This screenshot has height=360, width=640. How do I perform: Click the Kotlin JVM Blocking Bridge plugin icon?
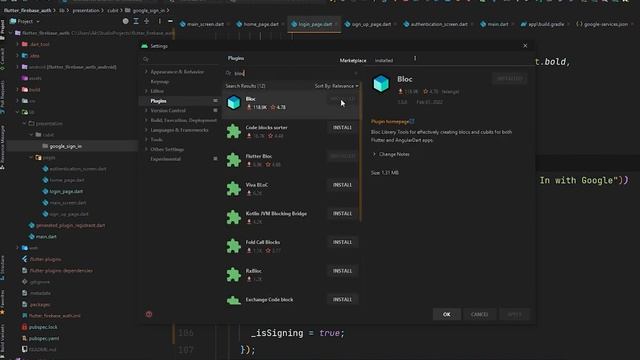234,217
